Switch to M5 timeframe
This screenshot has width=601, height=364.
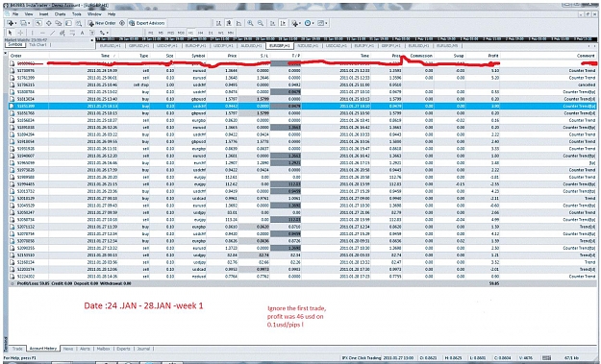[x=161, y=33]
